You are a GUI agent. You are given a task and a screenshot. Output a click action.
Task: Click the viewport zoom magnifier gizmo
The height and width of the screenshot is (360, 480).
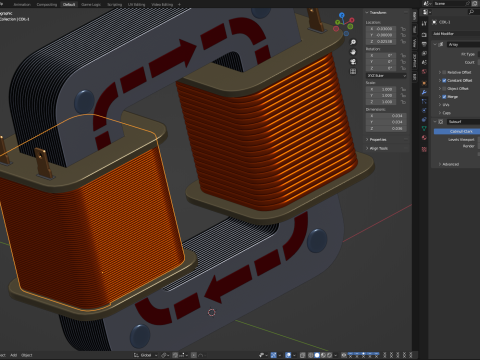coord(353,42)
